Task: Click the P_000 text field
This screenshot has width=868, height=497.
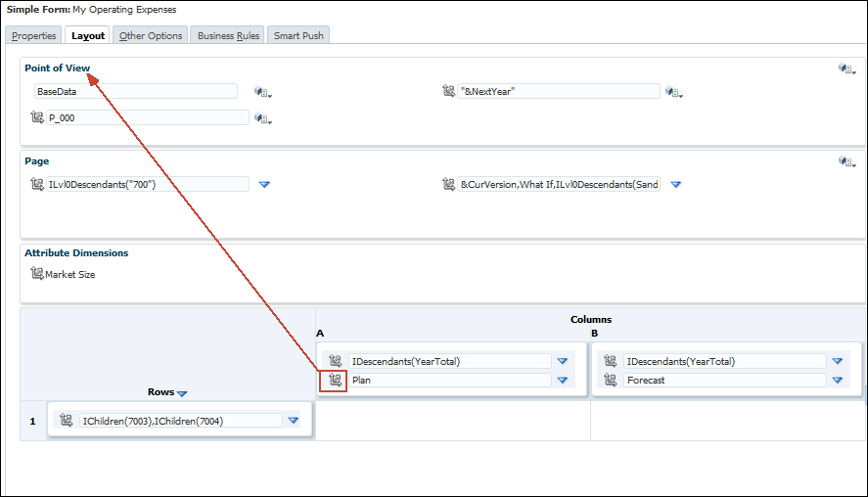Action: 147,117
